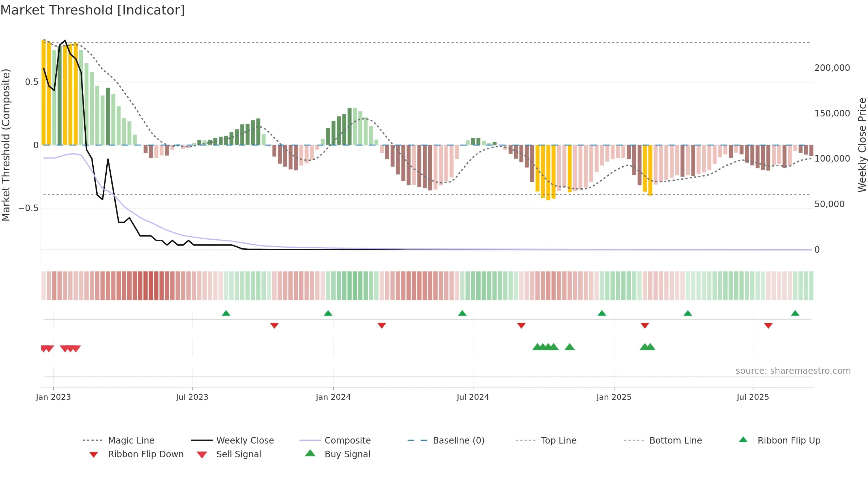Click the '50,000' right axis tick label
The image size is (868, 488).
[829, 204]
